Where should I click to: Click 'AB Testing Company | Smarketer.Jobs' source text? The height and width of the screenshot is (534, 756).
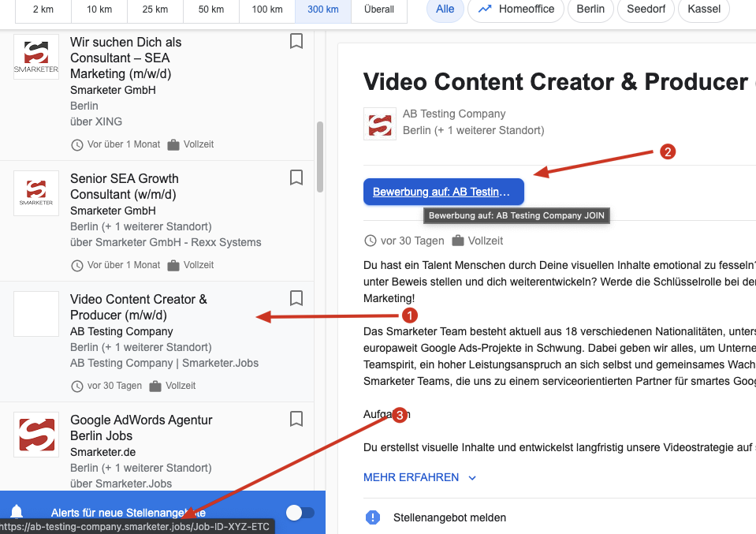pos(165,363)
